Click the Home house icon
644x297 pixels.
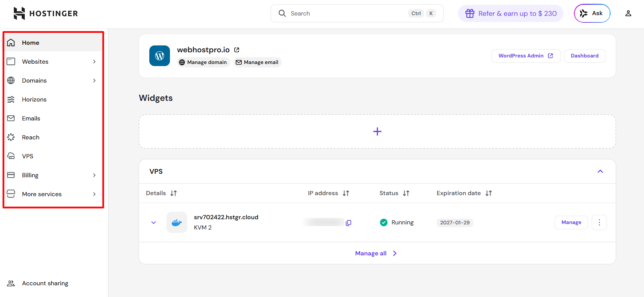tap(11, 43)
